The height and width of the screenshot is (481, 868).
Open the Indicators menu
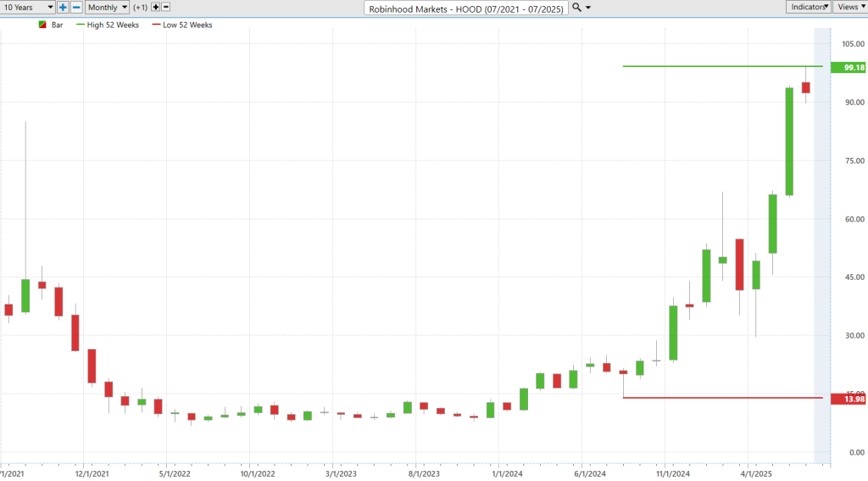coord(808,7)
